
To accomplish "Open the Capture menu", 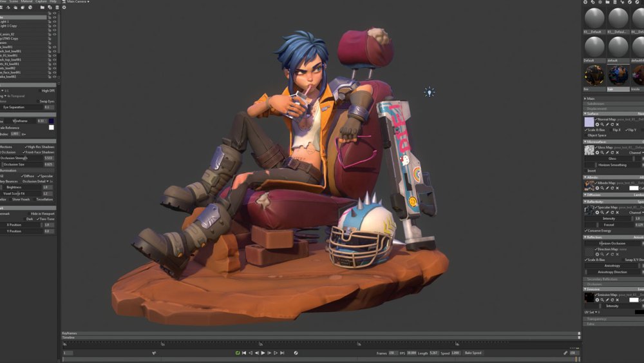I will 41,2.
